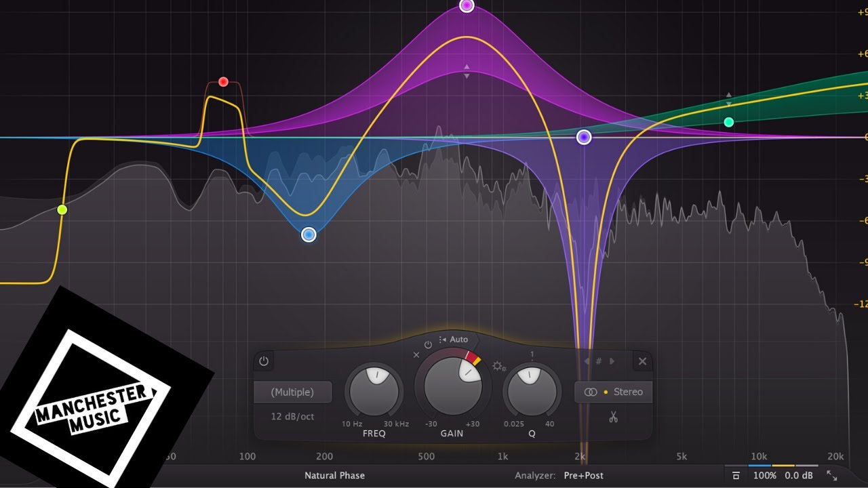Screen dimensions: 868x488
Task: Toggle Auto threshold mode
Action: [x=454, y=339]
